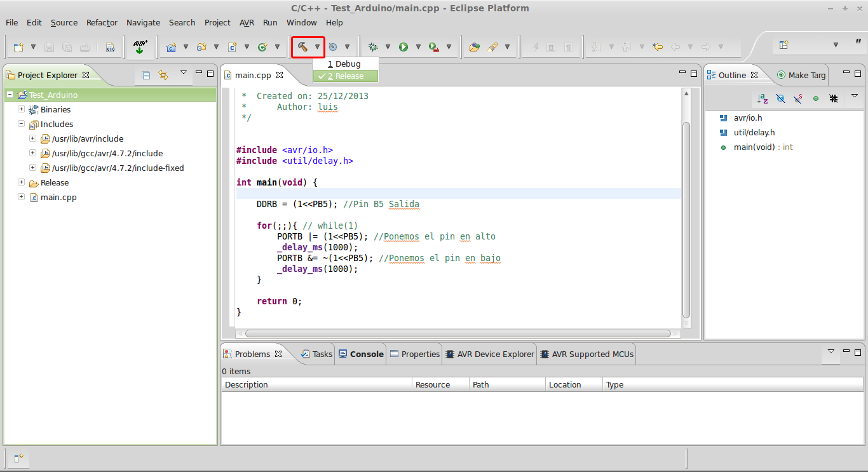The image size is (868, 472).
Task: Toggle Hide Inactive Elements hash icon
Action: 834,98
